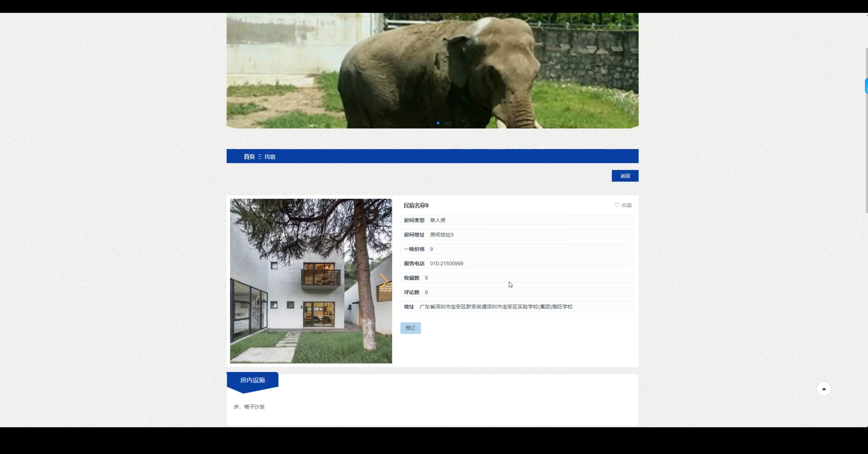The height and width of the screenshot is (454, 868).
Task: Select the second banner carousel indicator dot
Action: click(447, 123)
